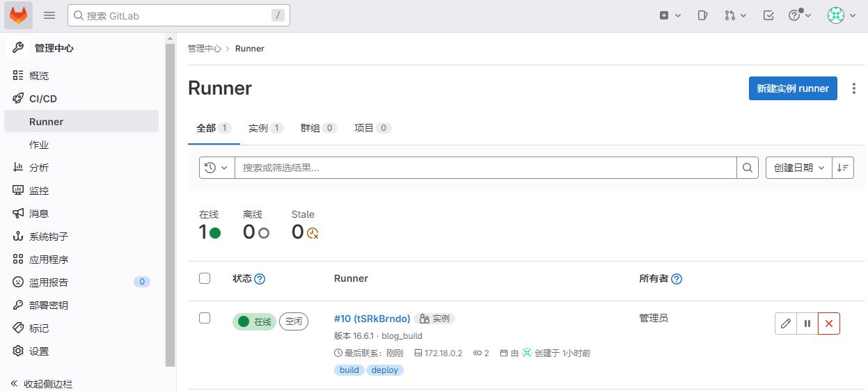Click the 新建实例 runner button
Viewport: 868px width, 391px height.
[793, 88]
